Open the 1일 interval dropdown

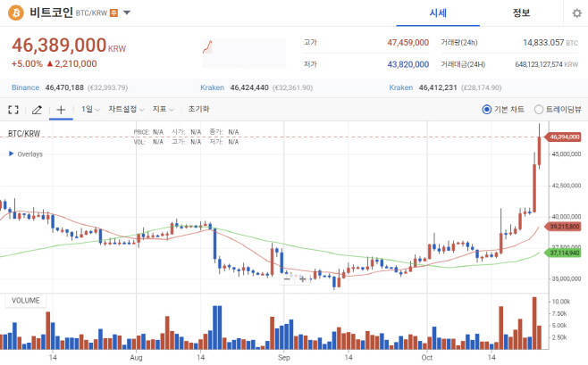coord(90,109)
